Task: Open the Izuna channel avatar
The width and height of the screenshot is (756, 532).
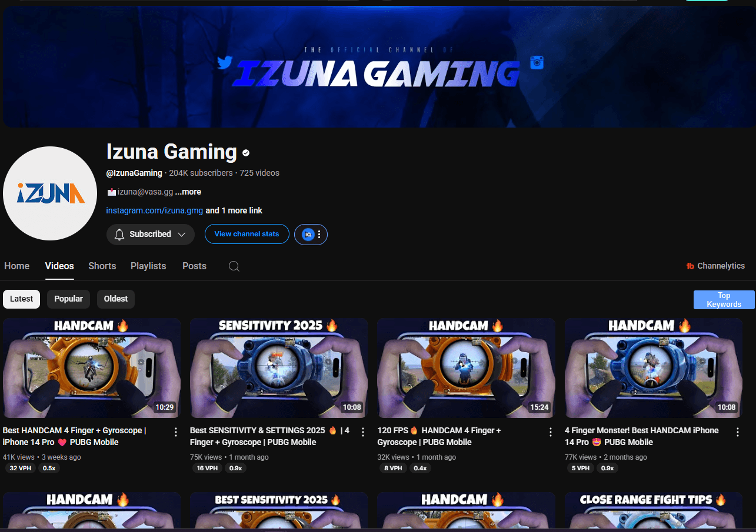Action: point(50,193)
